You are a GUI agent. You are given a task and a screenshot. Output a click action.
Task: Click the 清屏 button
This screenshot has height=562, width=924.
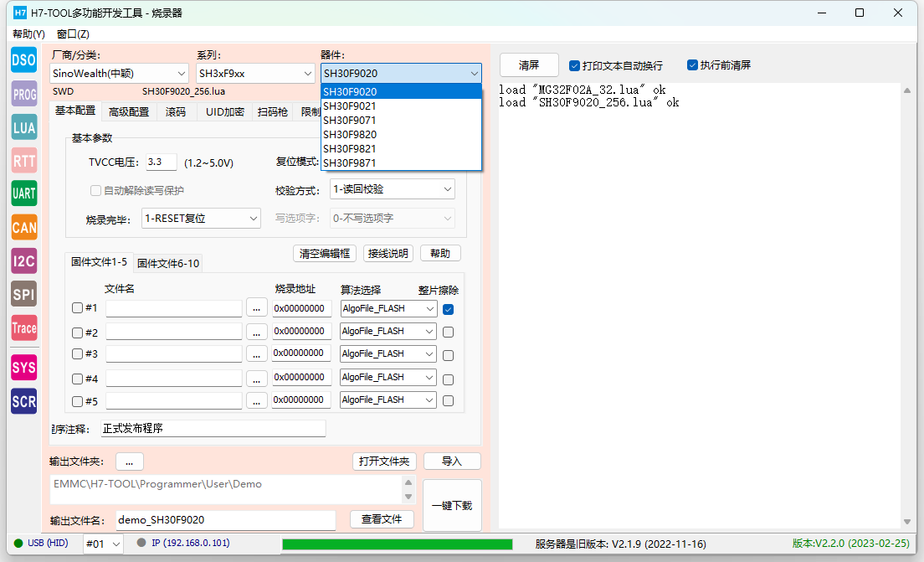coord(529,64)
